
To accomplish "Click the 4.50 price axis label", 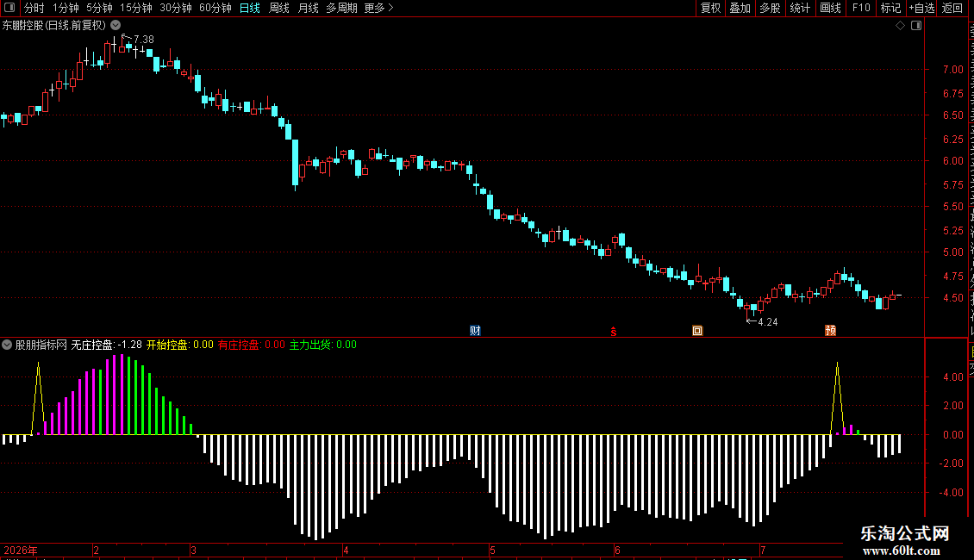I will point(952,298).
